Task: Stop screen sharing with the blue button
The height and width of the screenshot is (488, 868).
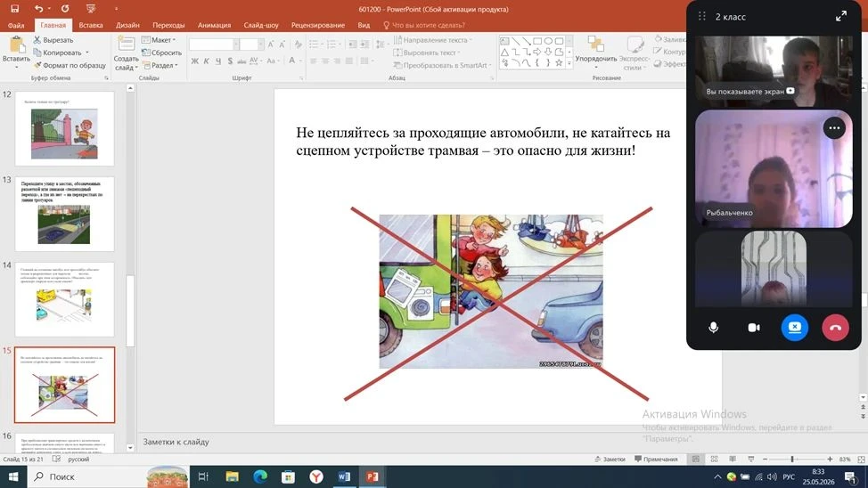Action: click(794, 328)
